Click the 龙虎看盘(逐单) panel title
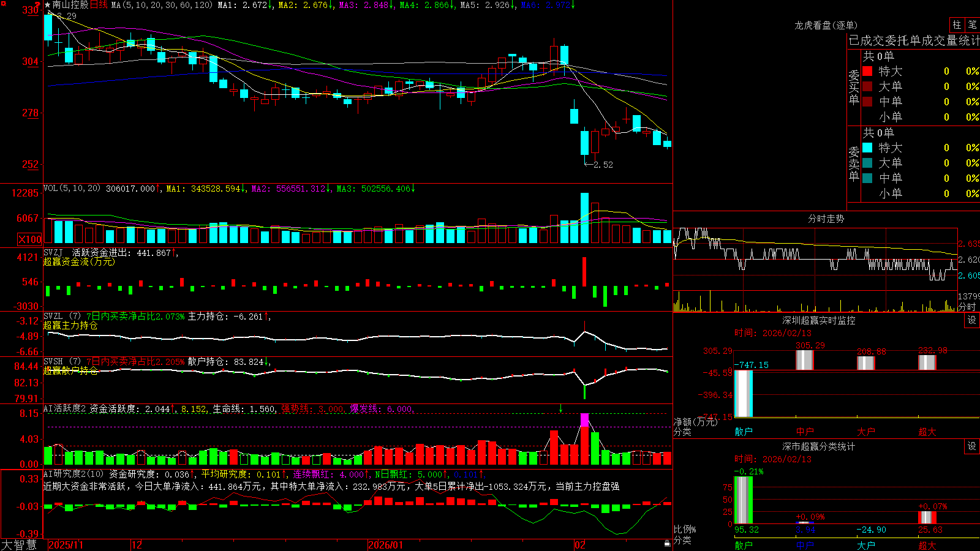Screen dimensions: 980x551 (826, 25)
